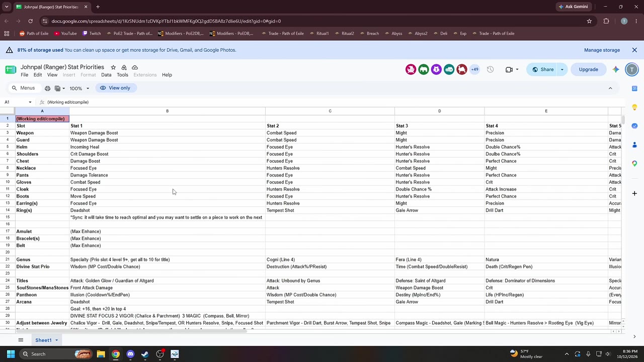
Task: Click the Share button
Action: pos(542,69)
